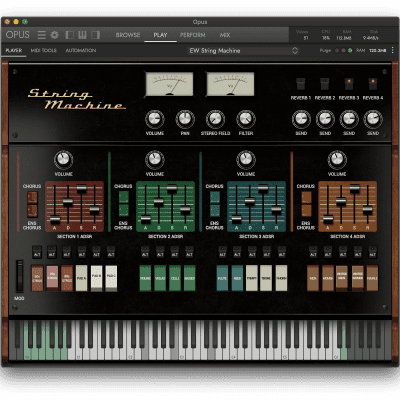Select the teal Flute preset button
Screen dimensions: 400x400
tap(222, 278)
